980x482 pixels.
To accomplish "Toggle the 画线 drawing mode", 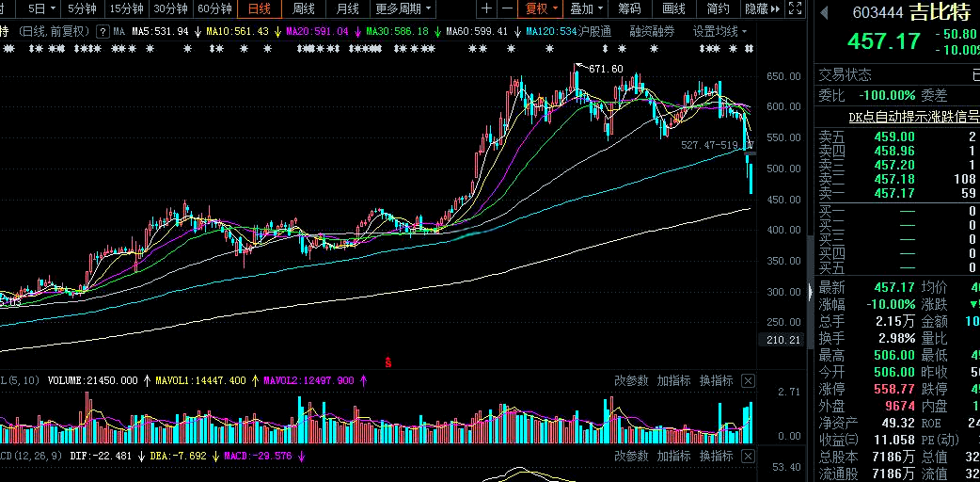I will (x=673, y=9).
